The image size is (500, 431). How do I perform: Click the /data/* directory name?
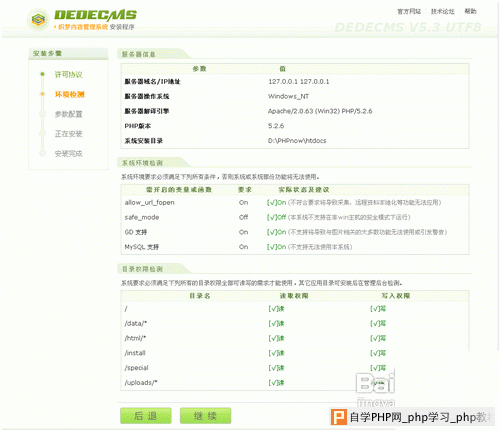click(x=136, y=323)
